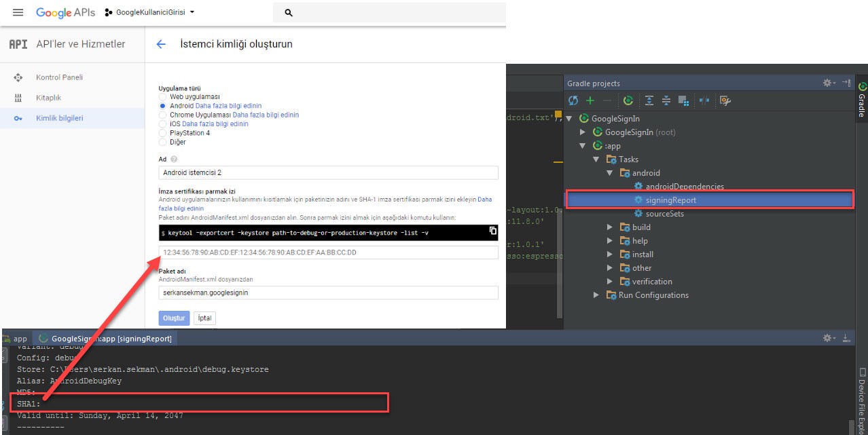868x435 pixels.
Task: Select the iOS application type
Action: [x=162, y=124]
